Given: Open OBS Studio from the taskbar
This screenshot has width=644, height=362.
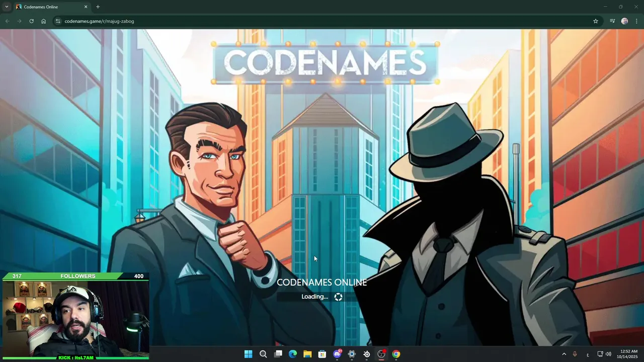Looking at the screenshot, I should 381,354.
